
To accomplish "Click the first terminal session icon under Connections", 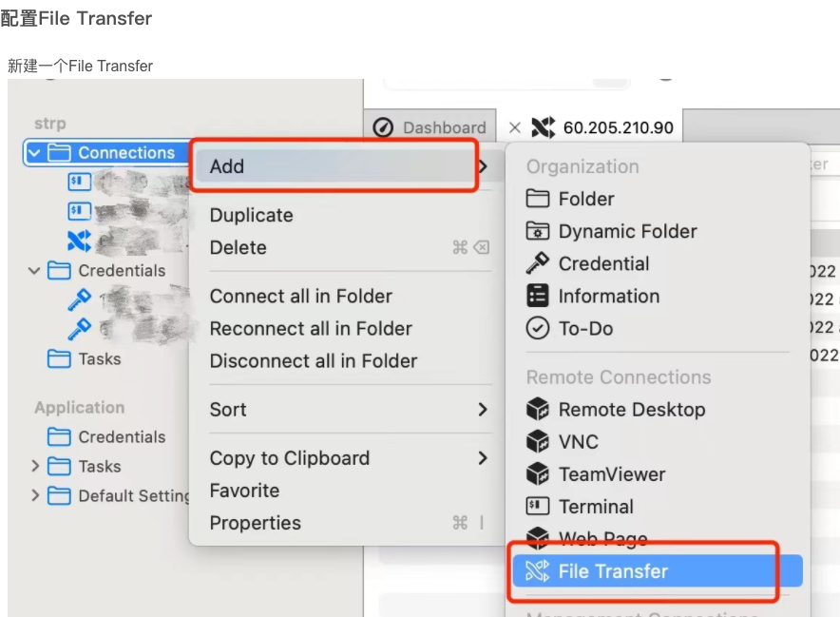I will point(79,182).
